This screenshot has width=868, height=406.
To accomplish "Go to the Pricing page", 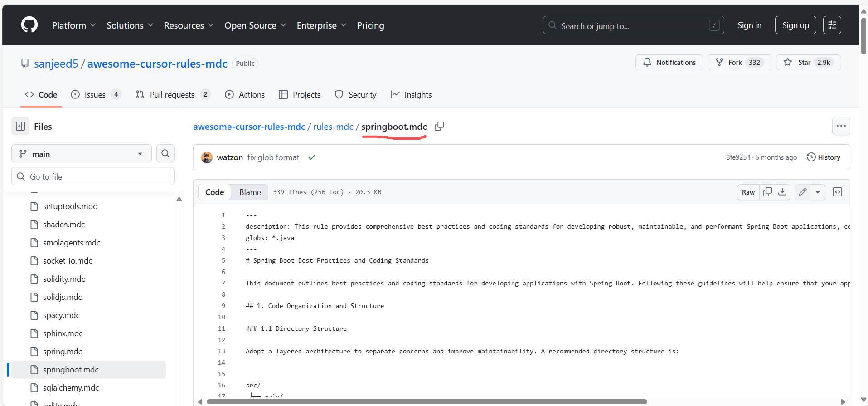I will [x=370, y=25].
